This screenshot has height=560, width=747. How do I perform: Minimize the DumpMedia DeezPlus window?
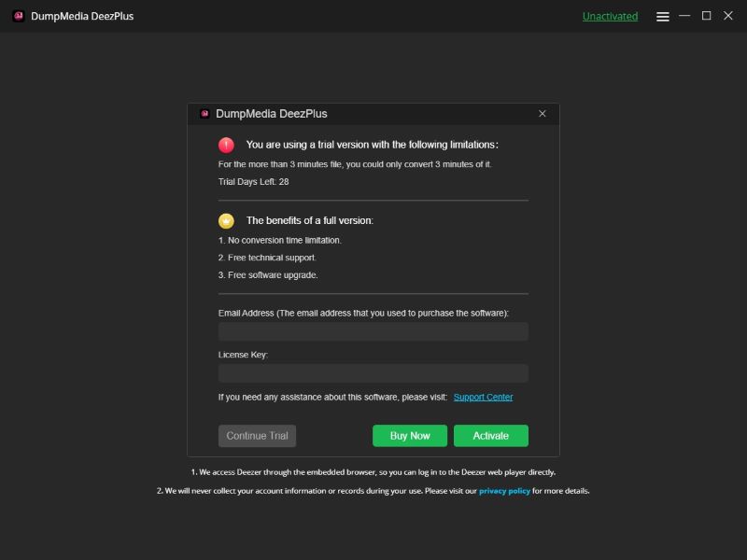pyautogui.click(x=684, y=16)
